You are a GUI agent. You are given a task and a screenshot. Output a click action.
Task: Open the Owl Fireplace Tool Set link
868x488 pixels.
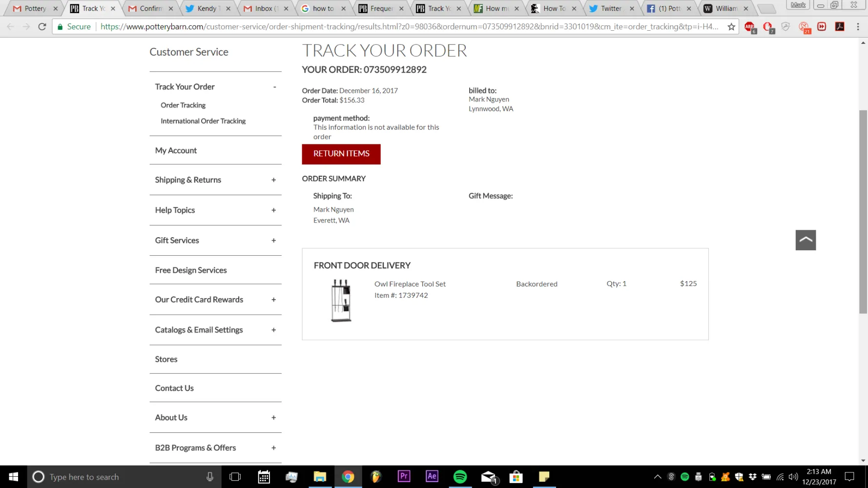[x=410, y=284]
